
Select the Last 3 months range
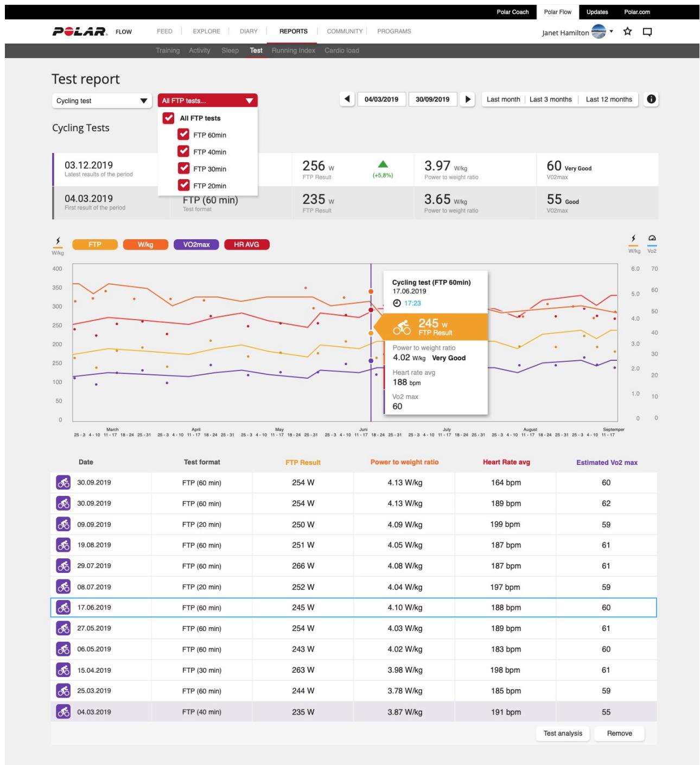551,99
